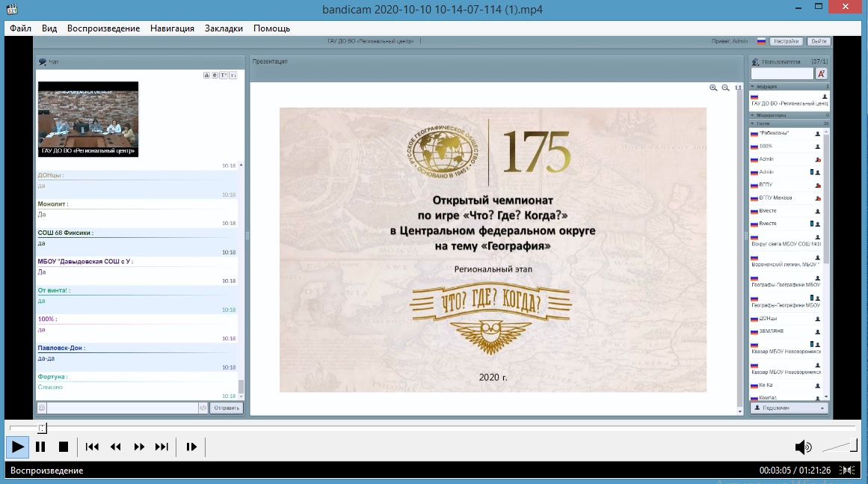Collapse the Модераторы group
868x484 pixels.
(753, 115)
